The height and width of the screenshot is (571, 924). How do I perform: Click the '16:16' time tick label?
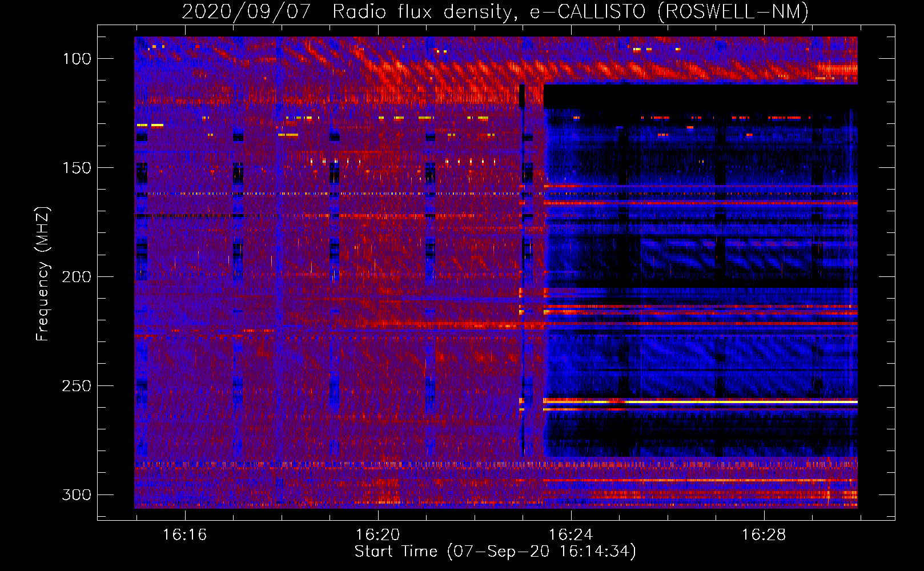(184, 535)
